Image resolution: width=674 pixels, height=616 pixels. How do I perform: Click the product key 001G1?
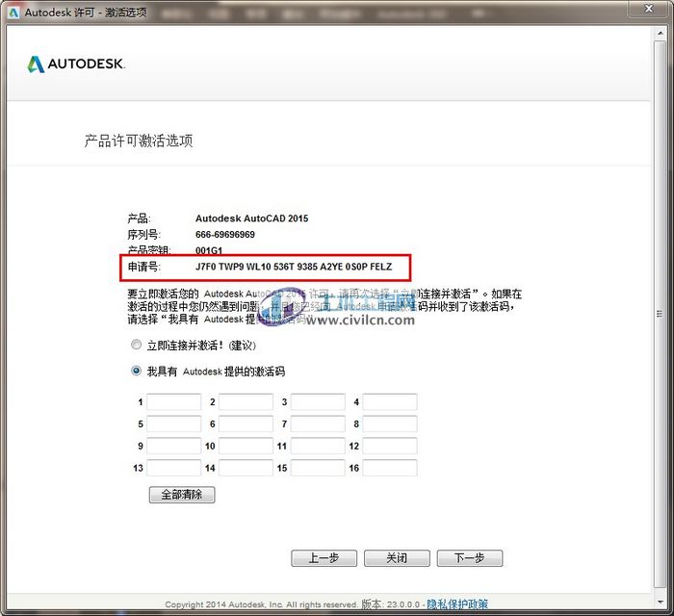(x=209, y=250)
